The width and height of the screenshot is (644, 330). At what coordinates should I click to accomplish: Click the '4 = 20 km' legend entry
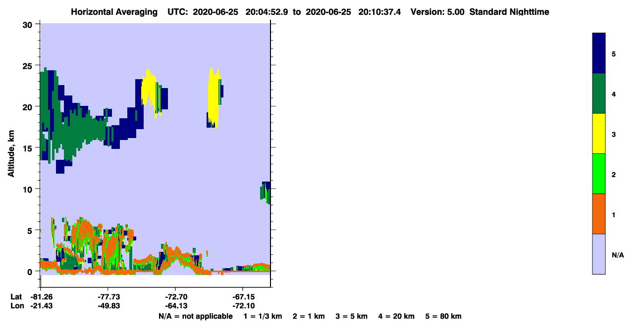(397, 316)
